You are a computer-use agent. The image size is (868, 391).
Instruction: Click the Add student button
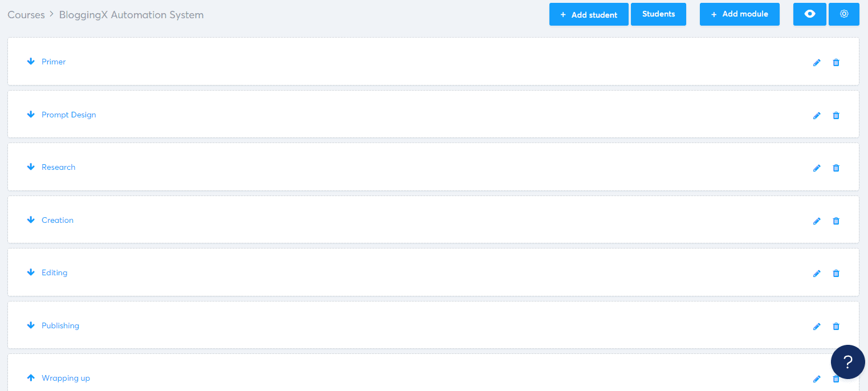click(589, 14)
